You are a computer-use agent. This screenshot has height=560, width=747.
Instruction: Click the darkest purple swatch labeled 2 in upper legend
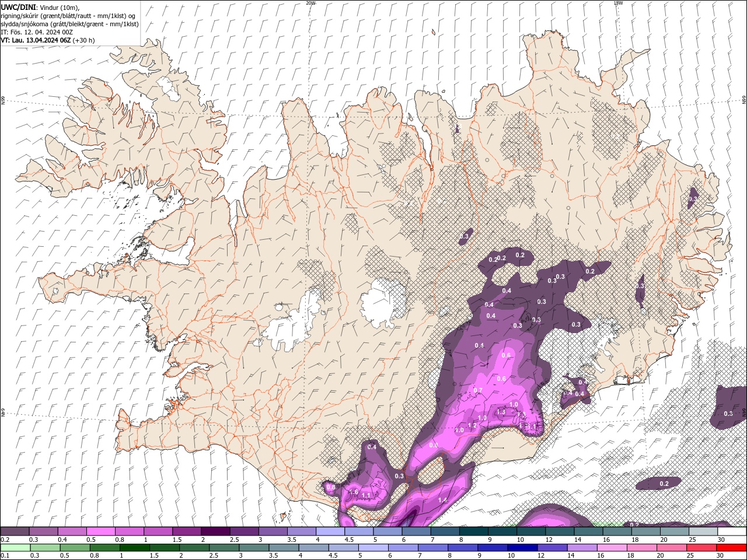point(215,531)
